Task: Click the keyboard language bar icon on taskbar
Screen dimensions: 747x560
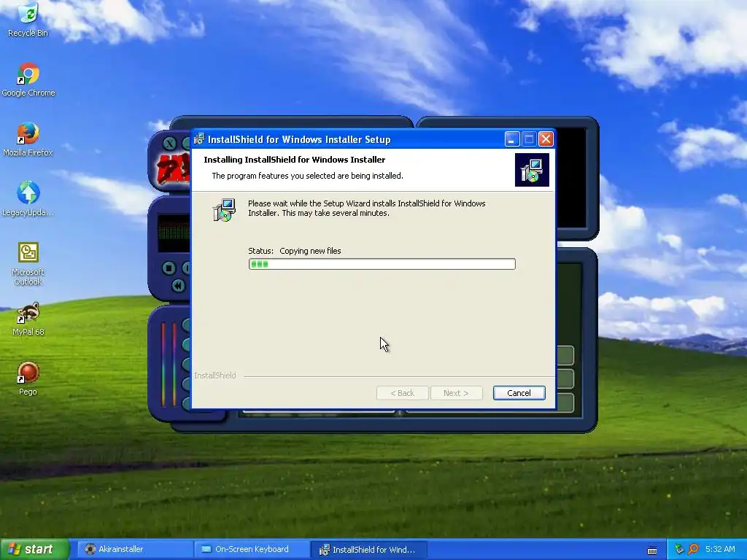Action: (652, 551)
